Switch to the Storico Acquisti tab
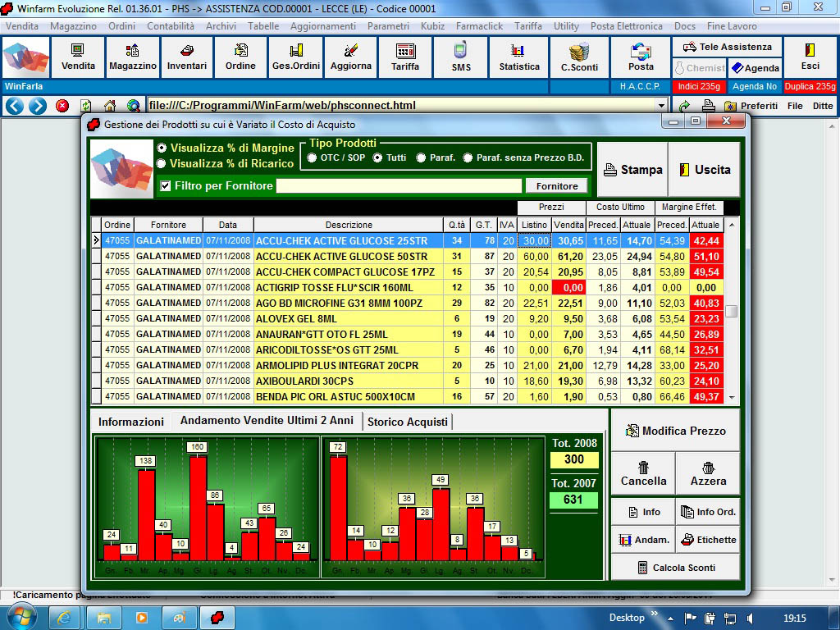Image resolution: width=840 pixels, height=630 pixels. click(x=408, y=422)
